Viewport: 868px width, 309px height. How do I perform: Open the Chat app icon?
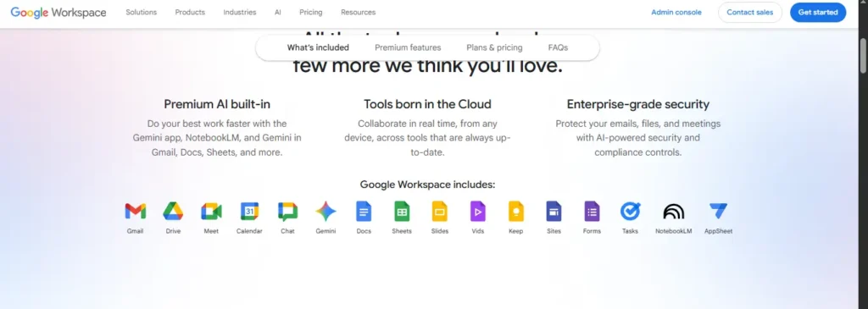tap(287, 211)
